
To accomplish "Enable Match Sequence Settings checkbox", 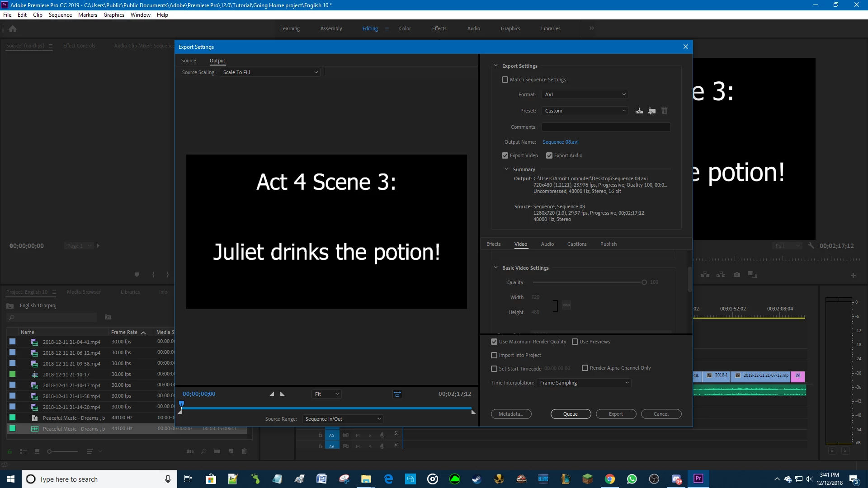I will pos(505,80).
